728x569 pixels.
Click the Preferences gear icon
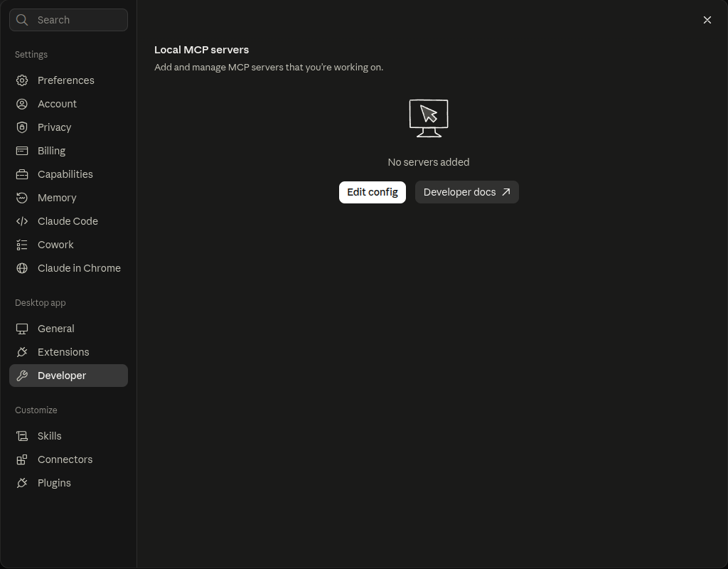pyautogui.click(x=22, y=80)
